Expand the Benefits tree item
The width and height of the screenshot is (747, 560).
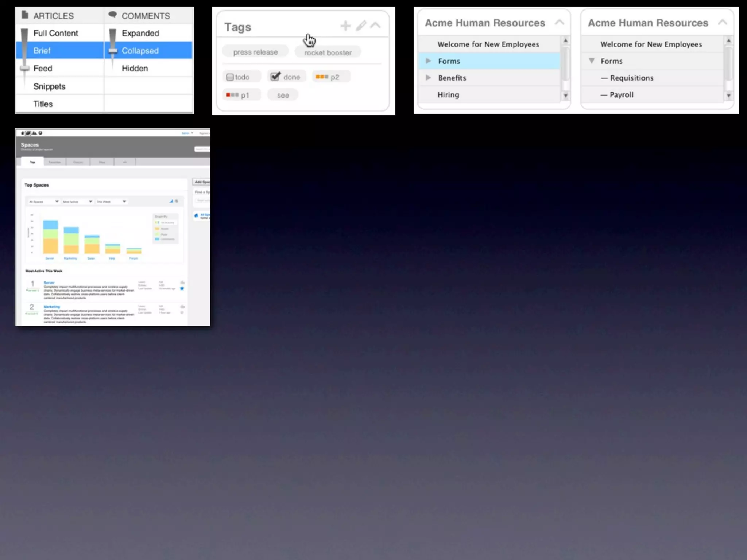(x=429, y=78)
